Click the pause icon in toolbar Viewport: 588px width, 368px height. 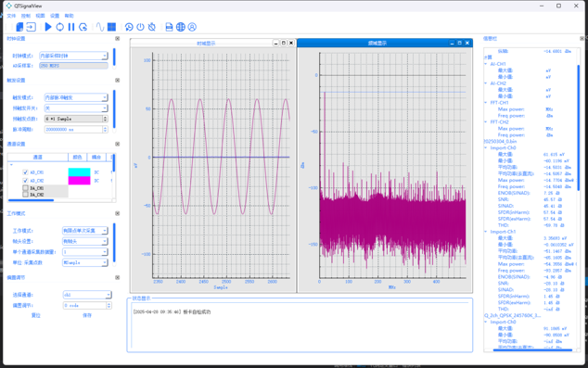[x=71, y=27]
